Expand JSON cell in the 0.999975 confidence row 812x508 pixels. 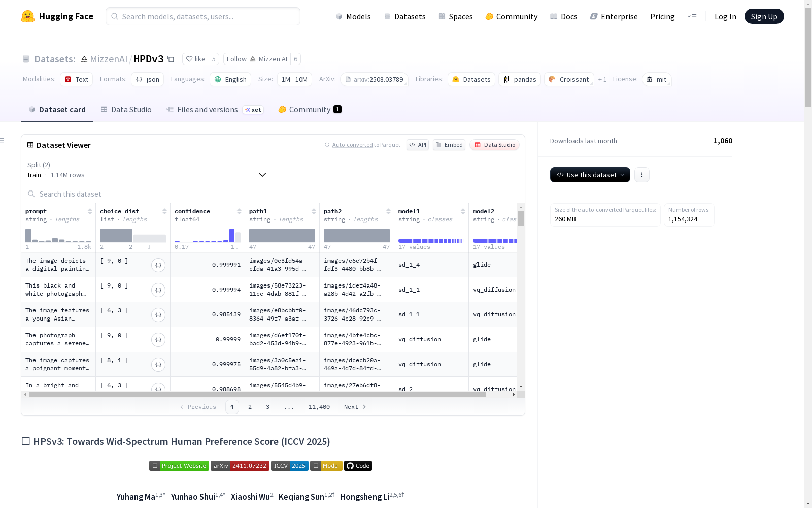coord(158,365)
